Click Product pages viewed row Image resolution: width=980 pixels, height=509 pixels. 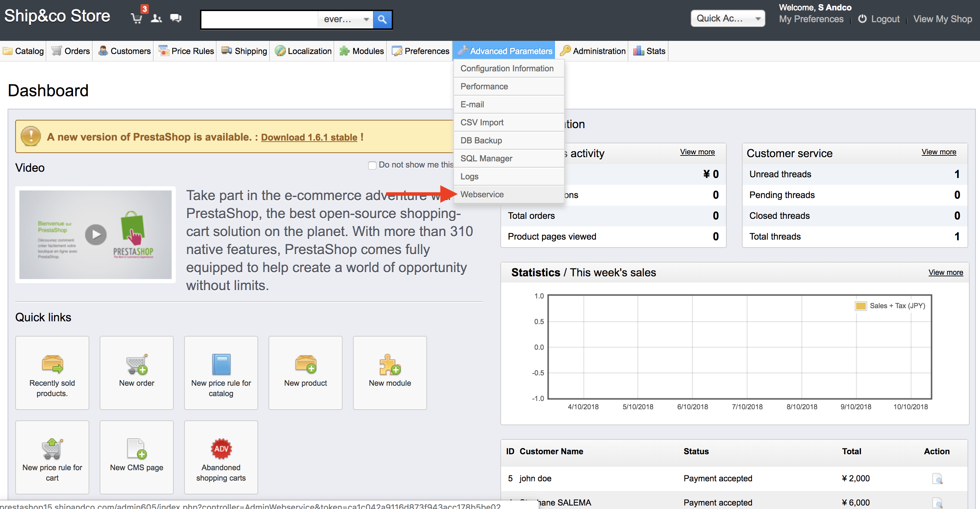[613, 236]
